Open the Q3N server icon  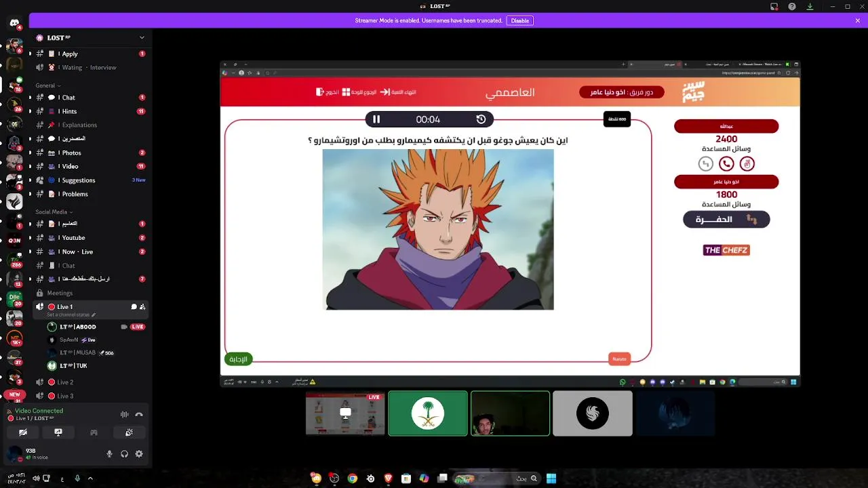(14, 240)
